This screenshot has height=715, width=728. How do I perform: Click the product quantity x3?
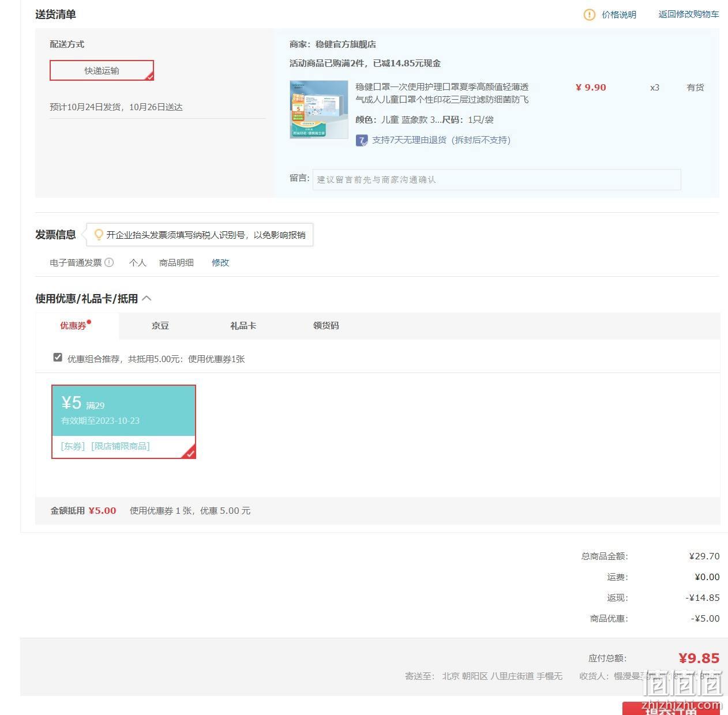[x=655, y=88]
